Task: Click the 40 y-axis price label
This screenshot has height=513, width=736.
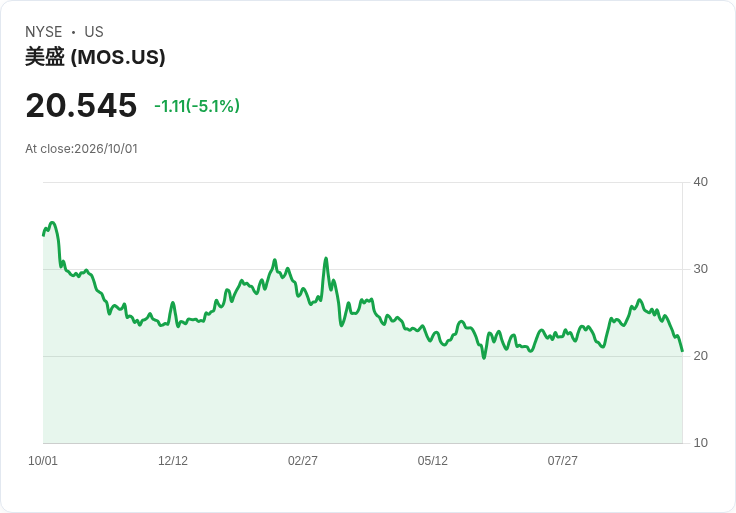Action: pos(700,182)
